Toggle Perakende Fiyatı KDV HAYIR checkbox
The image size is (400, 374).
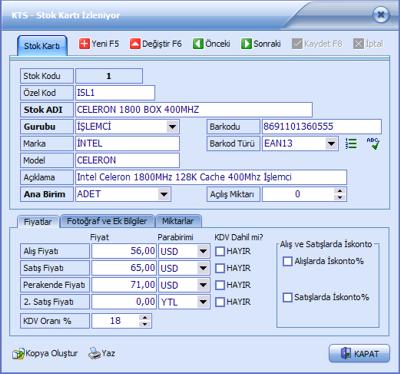[220, 285]
